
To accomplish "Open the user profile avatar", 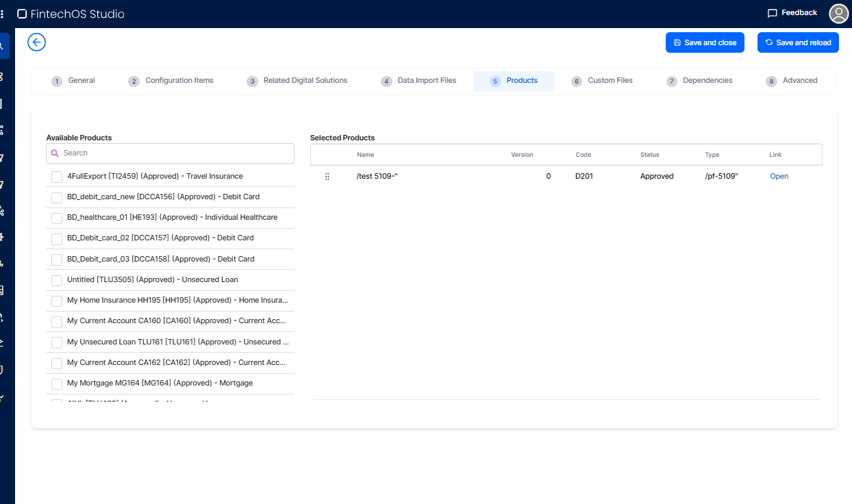I will pyautogui.click(x=838, y=14).
